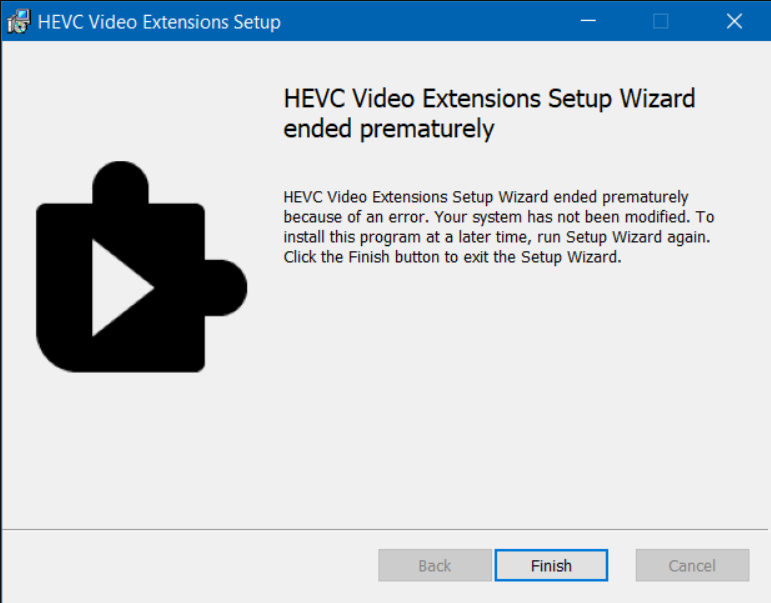Click the title text "HEVC Video Extensions Setup"
Viewport: 771px width, 603px height.
click(x=159, y=22)
